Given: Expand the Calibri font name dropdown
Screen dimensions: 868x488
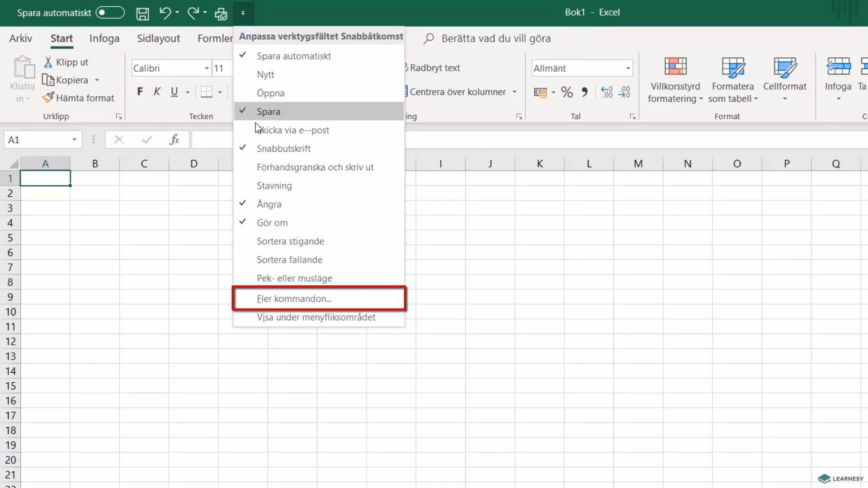Looking at the screenshot, I should tap(207, 68).
